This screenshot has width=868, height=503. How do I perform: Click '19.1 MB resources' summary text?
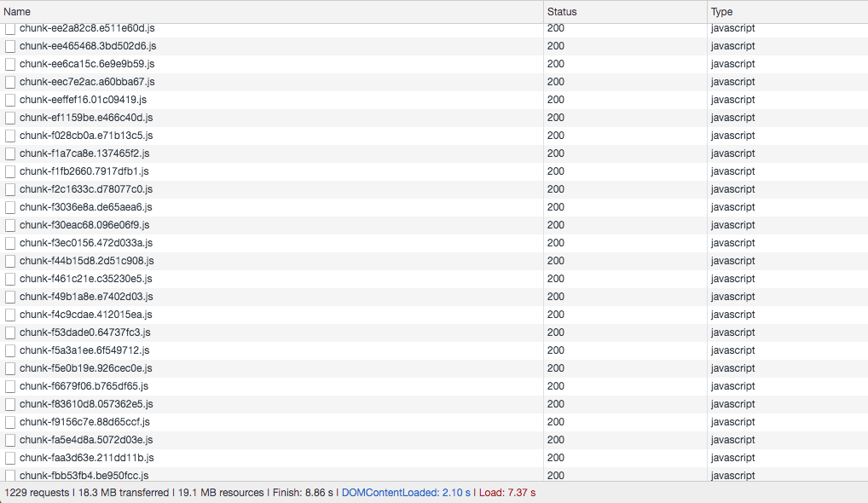(x=221, y=493)
